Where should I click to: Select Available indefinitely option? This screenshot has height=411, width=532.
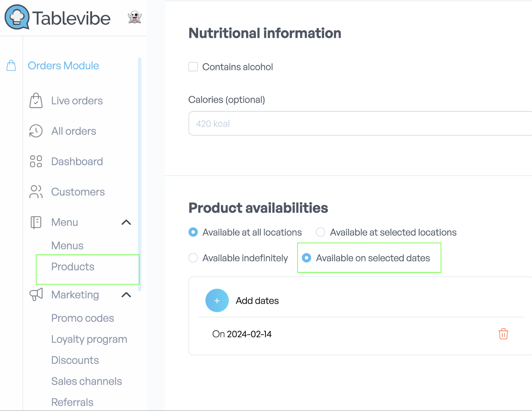click(193, 258)
